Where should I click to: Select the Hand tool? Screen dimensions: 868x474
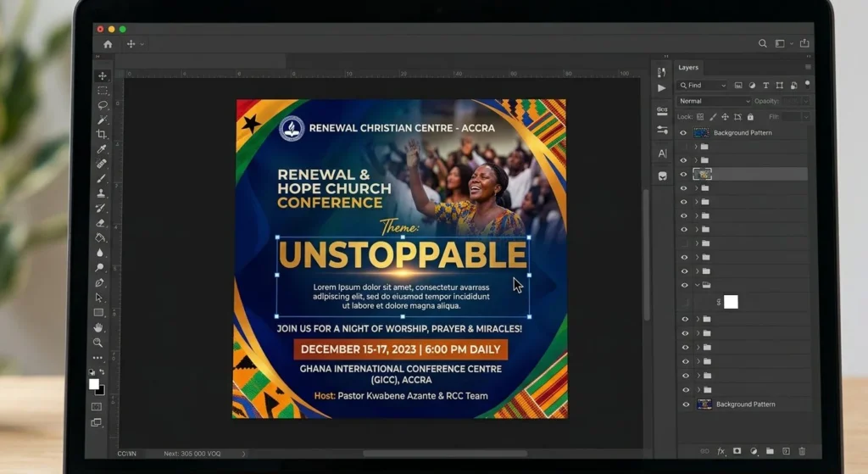point(98,328)
